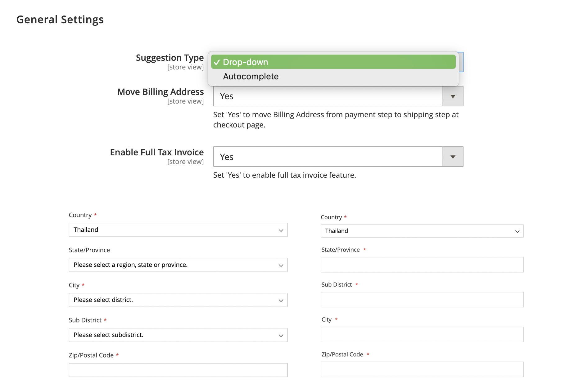Click the Move Billing Address dropdown arrow
588x387 pixels.
[452, 96]
